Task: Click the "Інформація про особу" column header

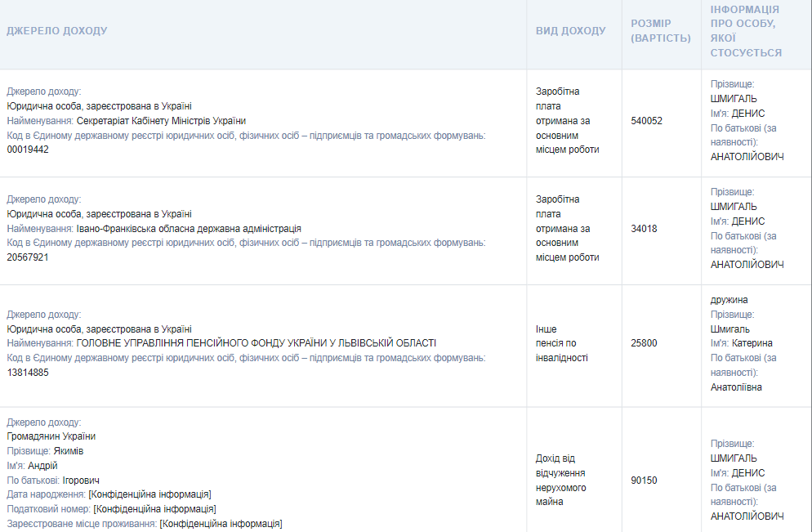Action: (x=745, y=31)
